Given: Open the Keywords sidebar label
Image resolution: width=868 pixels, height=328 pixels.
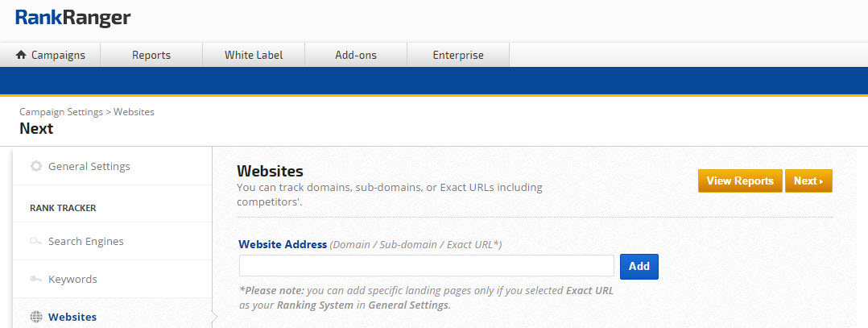Looking at the screenshot, I should (x=72, y=280).
